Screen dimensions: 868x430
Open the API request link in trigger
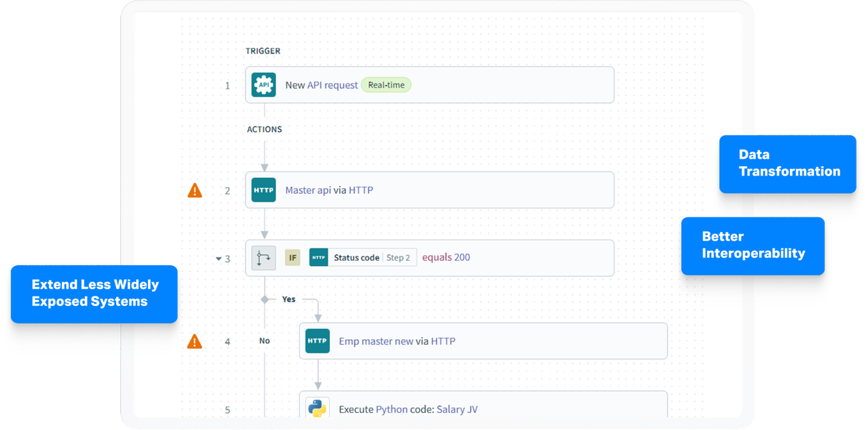click(x=332, y=85)
